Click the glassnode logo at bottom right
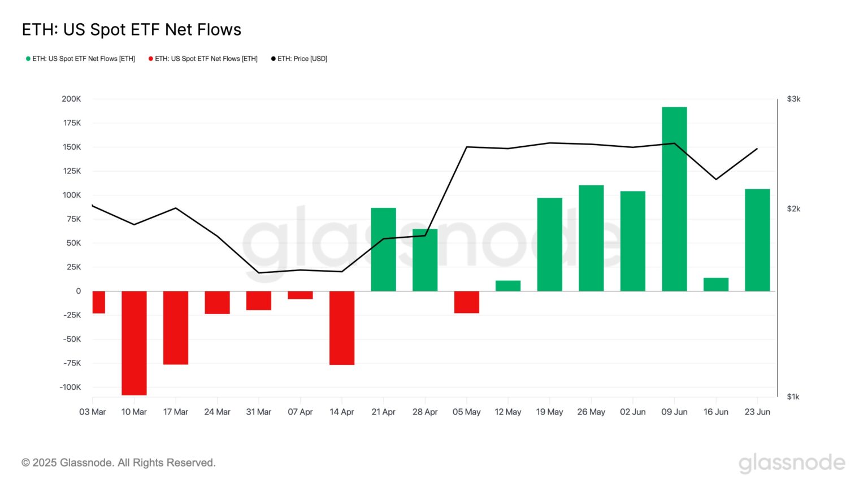Viewport: 868px width, 488px height. click(x=792, y=463)
